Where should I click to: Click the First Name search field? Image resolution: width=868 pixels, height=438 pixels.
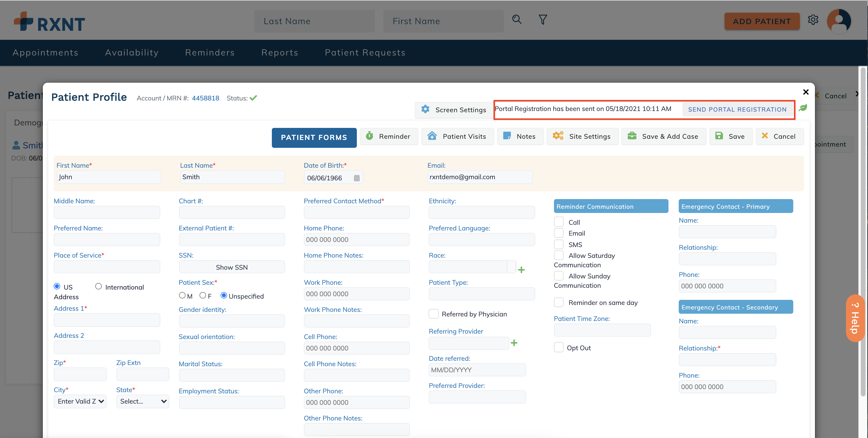point(443,21)
